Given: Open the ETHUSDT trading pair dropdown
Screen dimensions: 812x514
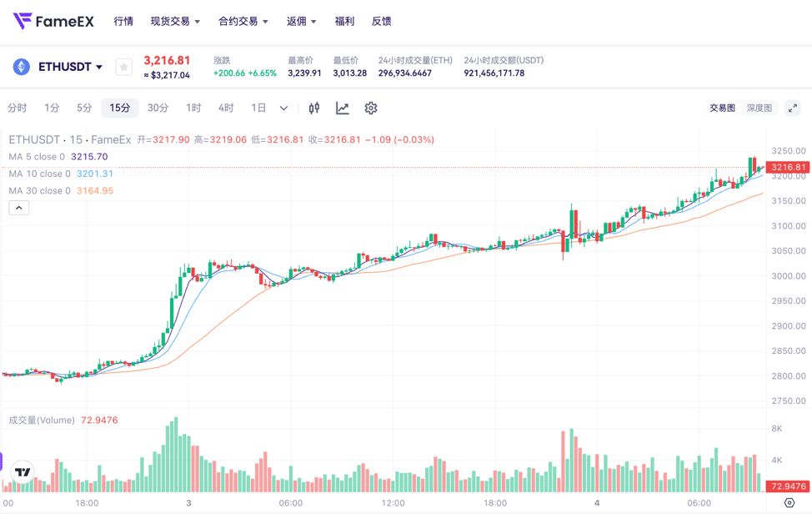Looking at the screenshot, I should pos(71,67).
